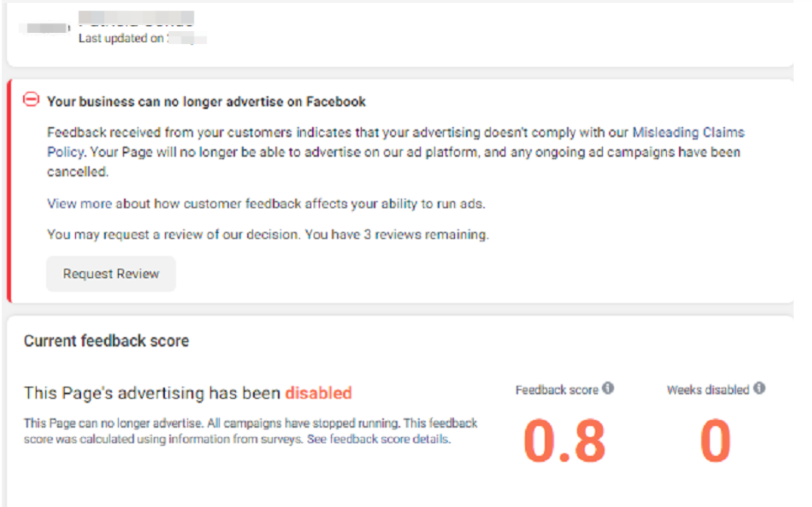Select the Current feedback score heading

tap(106, 341)
